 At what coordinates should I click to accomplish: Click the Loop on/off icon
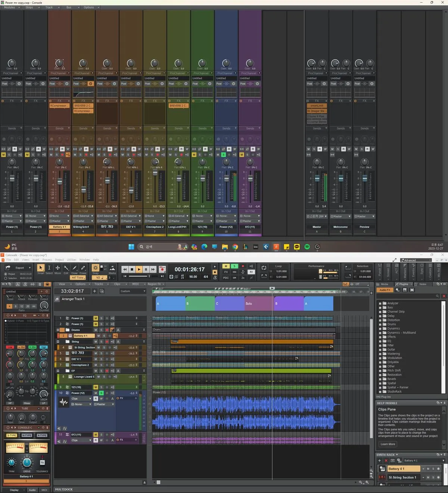pyautogui.click(x=264, y=268)
